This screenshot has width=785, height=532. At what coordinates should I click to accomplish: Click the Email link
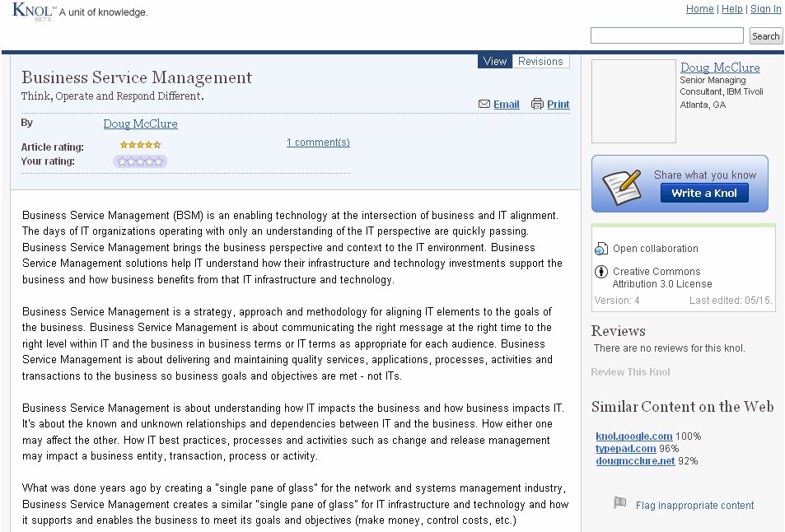click(506, 104)
